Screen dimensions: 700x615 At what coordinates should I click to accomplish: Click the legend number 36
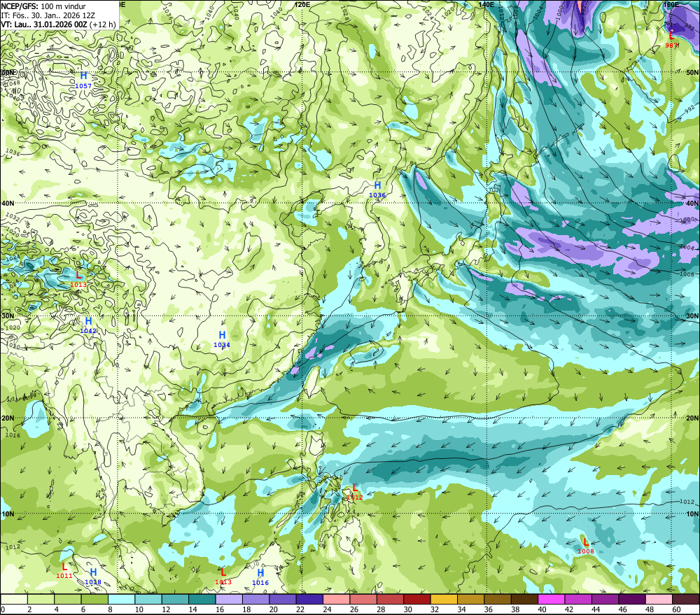(488, 609)
